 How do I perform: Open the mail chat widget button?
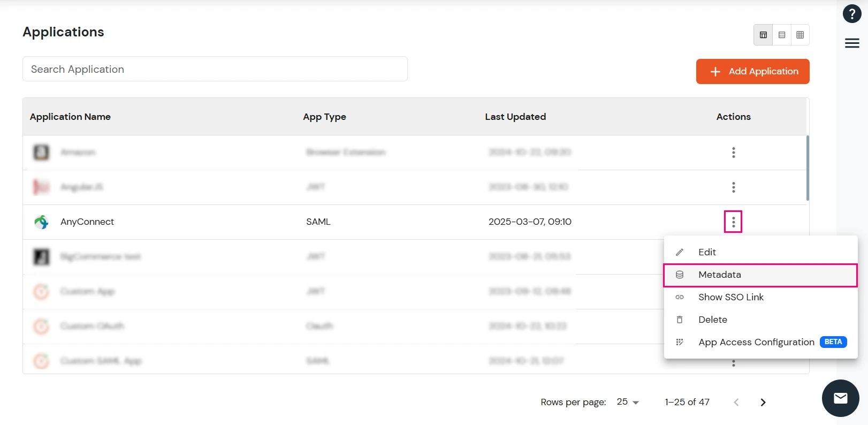(x=840, y=398)
